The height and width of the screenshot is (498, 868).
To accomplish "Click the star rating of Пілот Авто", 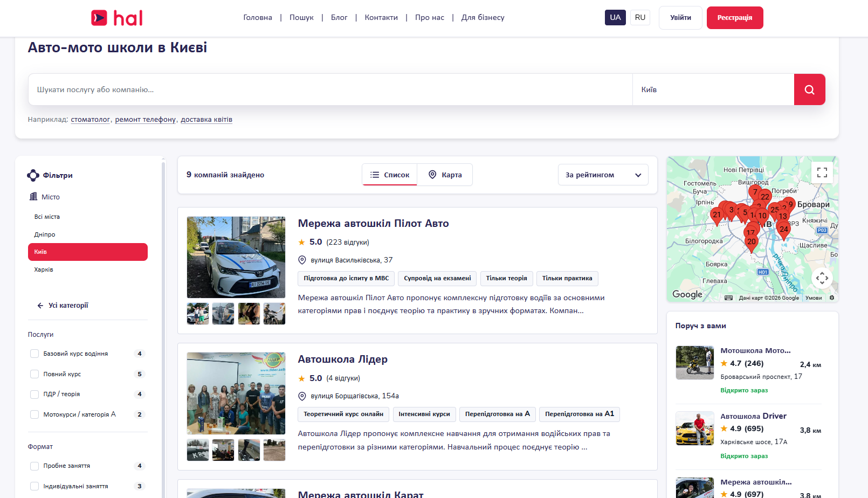I will point(302,243).
